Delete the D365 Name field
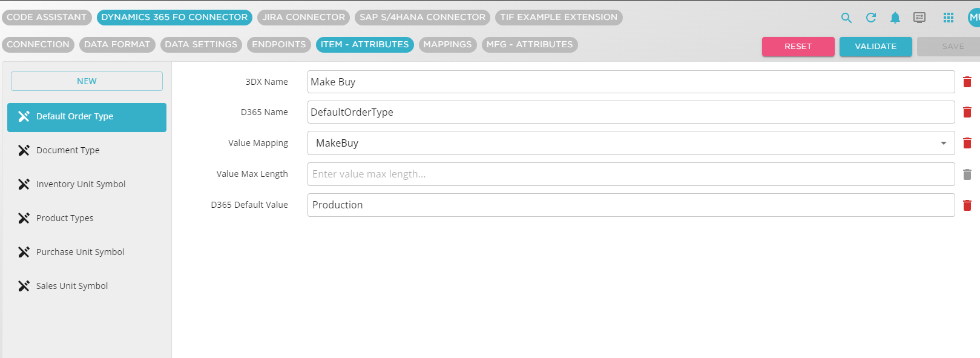This screenshot has height=358, width=980. point(967,112)
